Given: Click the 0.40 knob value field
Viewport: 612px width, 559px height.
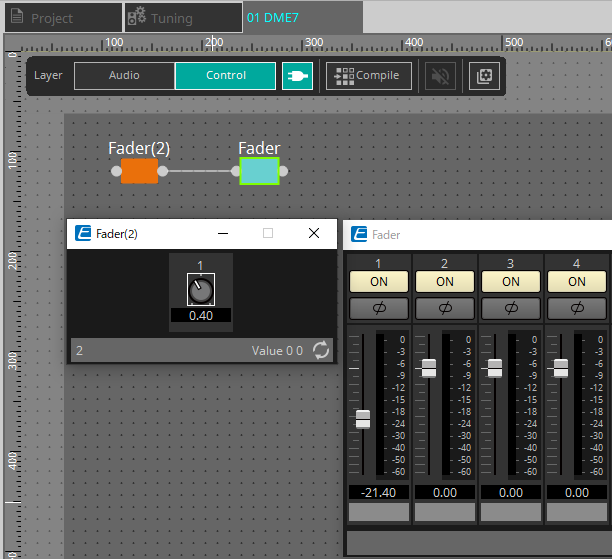Looking at the screenshot, I should pyautogui.click(x=201, y=315).
